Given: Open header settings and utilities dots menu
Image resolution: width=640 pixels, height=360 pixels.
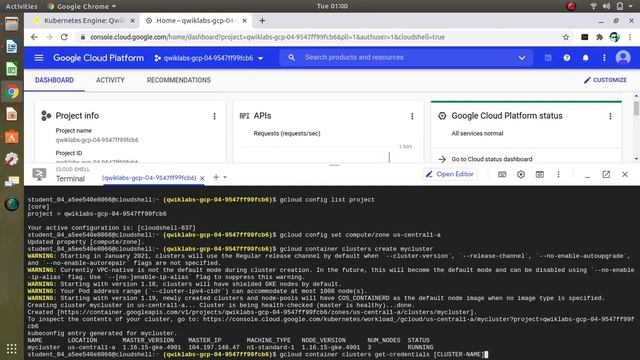Looking at the screenshot, I should pyautogui.click(x=604, y=58).
